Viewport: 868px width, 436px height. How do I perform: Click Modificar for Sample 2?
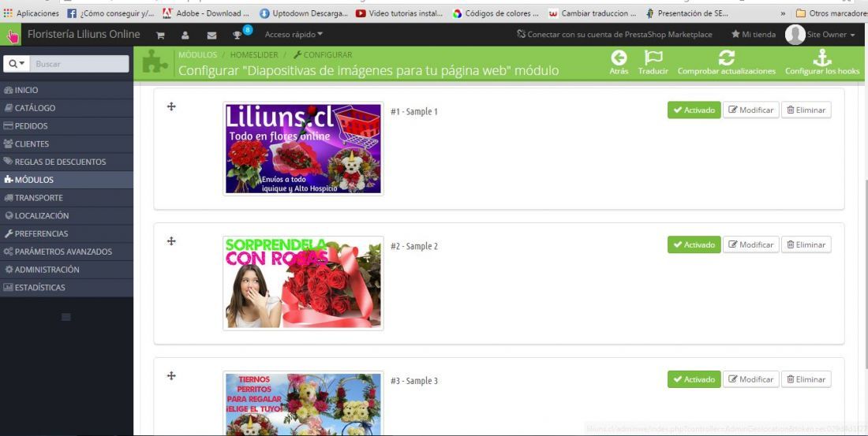click(750, 244)
